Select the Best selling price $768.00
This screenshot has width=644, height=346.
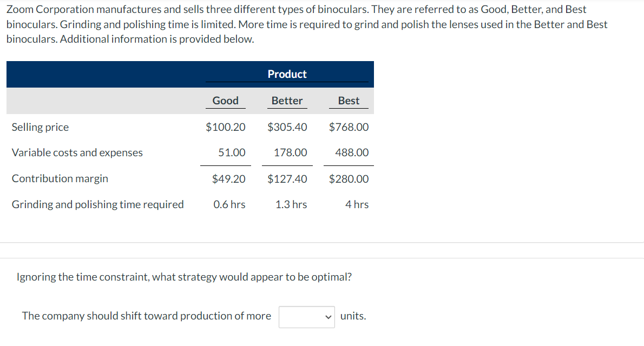click(349, 127)
